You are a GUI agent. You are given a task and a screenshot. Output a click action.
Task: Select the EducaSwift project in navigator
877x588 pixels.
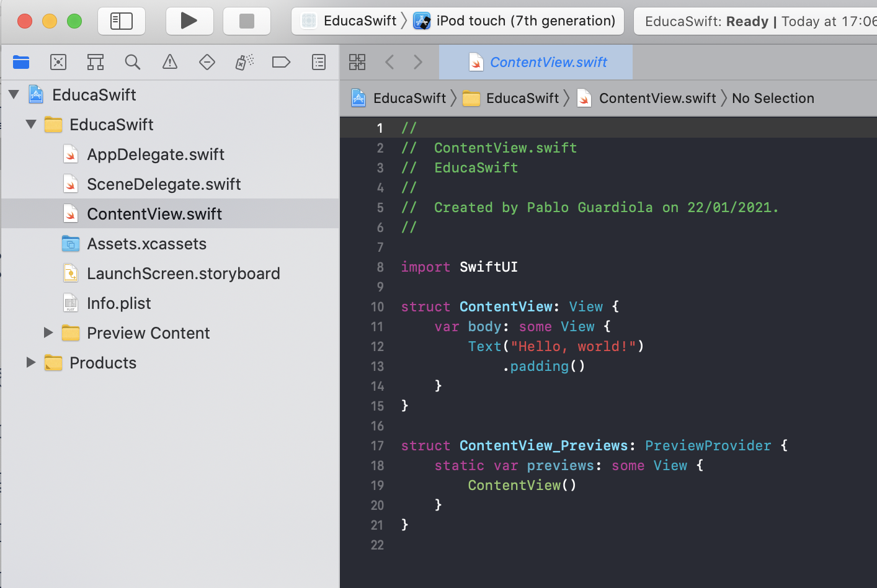coord(94,95)
